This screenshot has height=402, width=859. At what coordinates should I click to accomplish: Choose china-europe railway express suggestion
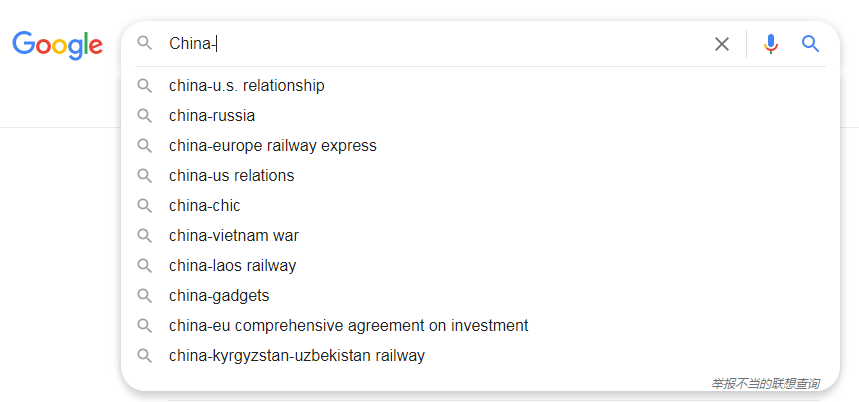(x=273, y=146)
